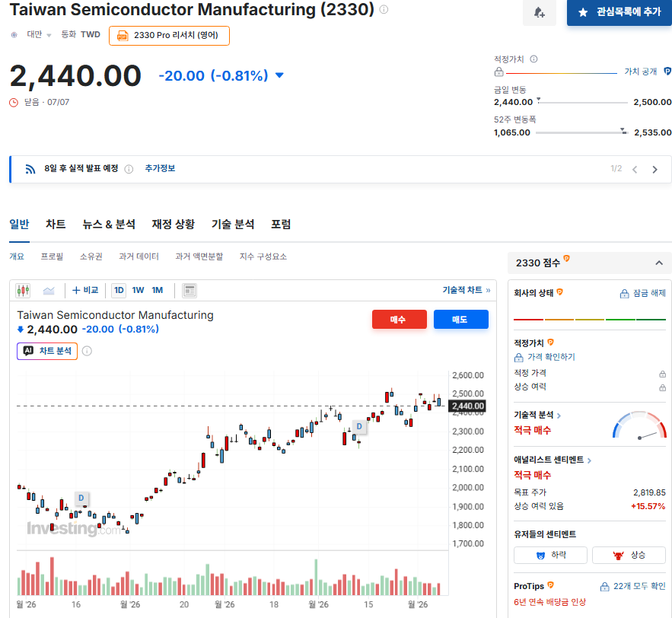Viewport: 672px width, 618px height.
Task: Select 1D chart interval
Action: pyautogui.click(x=119, y=290)
